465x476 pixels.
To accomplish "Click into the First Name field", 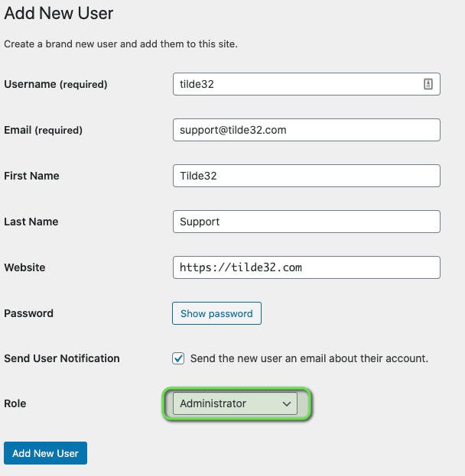I will pos(307,176).
